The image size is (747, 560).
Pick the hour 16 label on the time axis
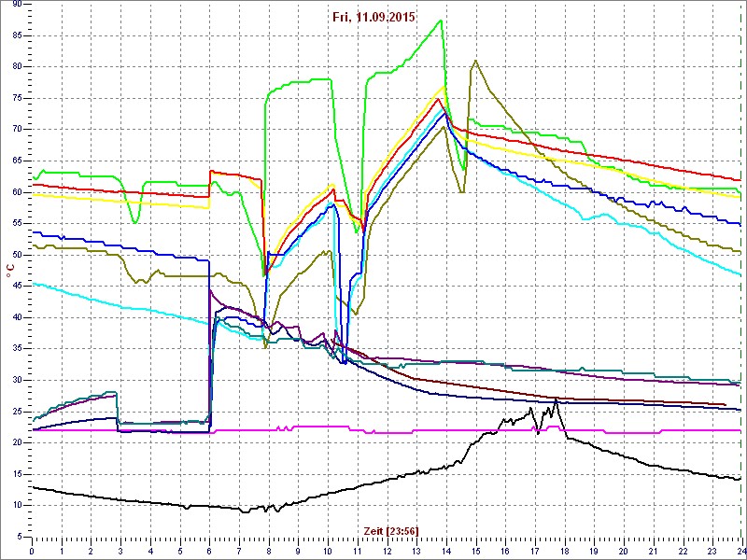tap(505, 549)
